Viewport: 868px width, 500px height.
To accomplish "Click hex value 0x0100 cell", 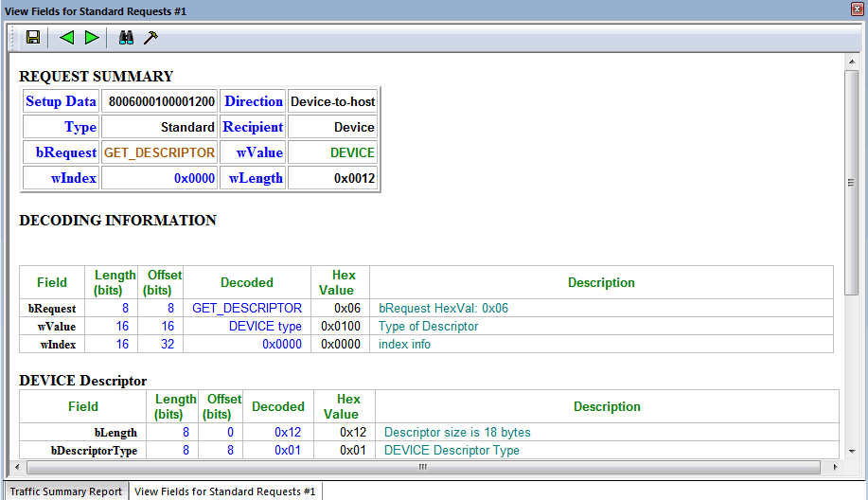I will [x=341, y=326].
